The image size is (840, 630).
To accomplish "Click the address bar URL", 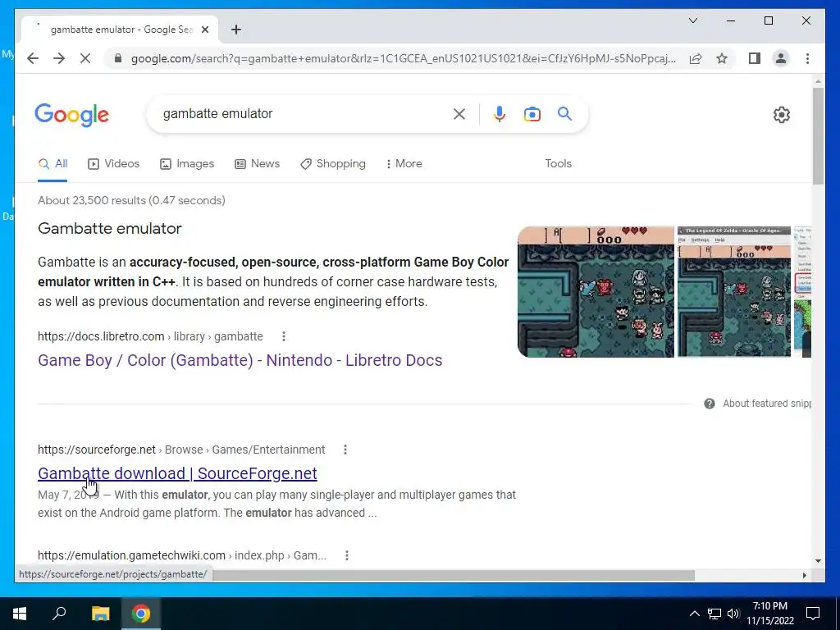I will pos(403,58).
